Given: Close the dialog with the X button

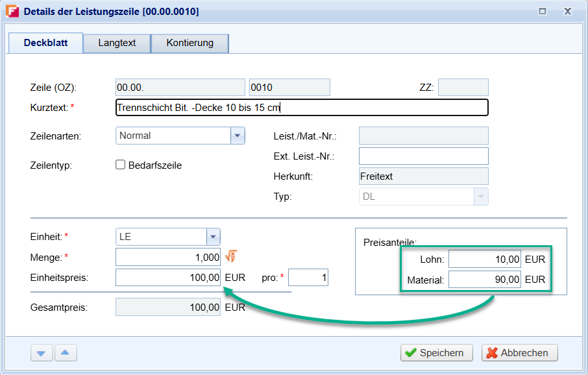Looking at the screenshot, I should pos(567,11).
